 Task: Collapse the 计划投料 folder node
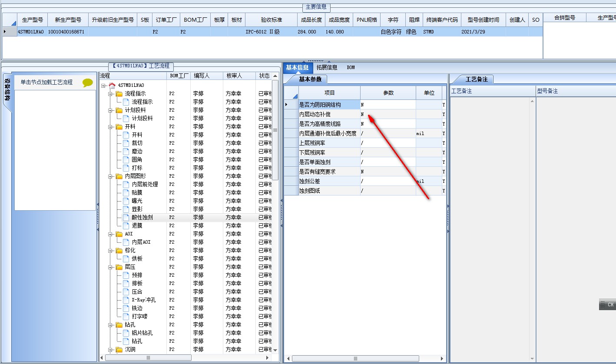(x=110, y=110)
